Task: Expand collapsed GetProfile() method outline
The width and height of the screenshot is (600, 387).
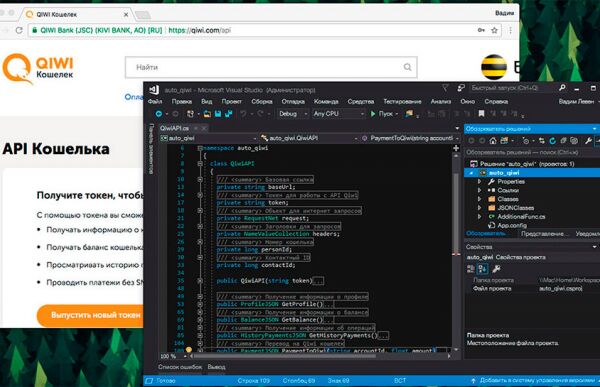Action: tap(200, 304)
